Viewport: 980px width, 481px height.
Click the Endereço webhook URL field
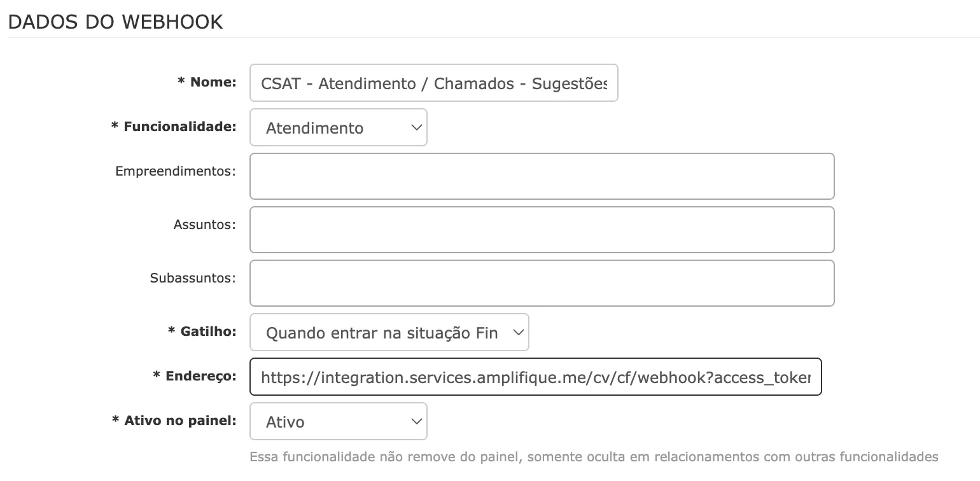click(x=535, y=377)
